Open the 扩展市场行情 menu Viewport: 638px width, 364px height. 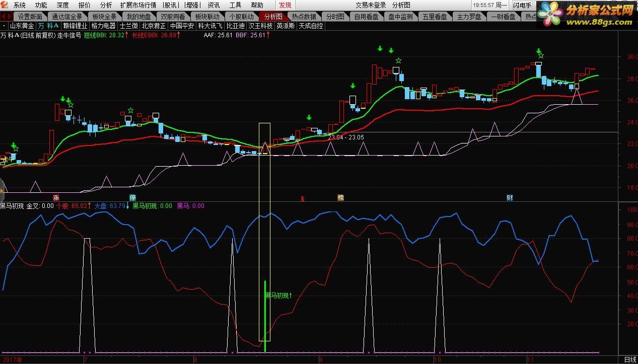coord(138,5)
